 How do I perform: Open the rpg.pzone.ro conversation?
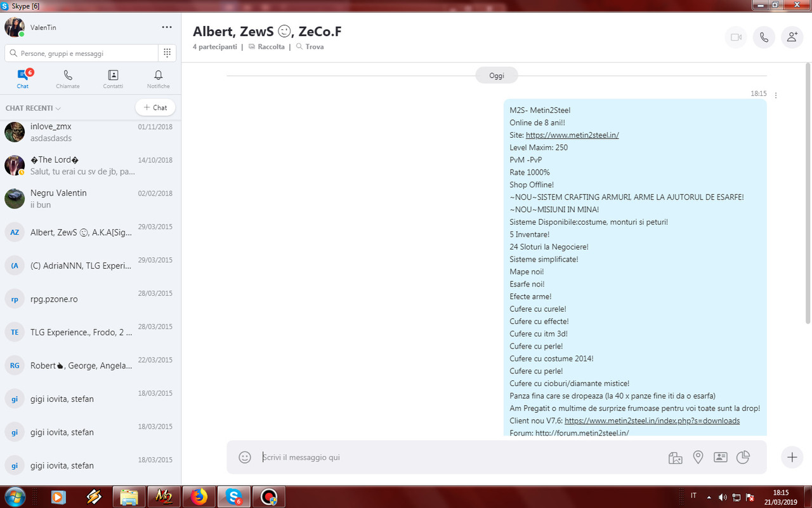(91, 298)
